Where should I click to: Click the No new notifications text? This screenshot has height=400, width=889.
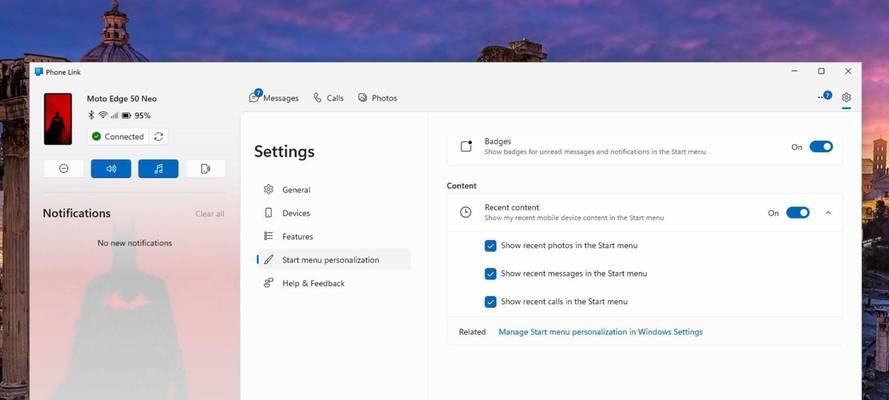point(134,243)
